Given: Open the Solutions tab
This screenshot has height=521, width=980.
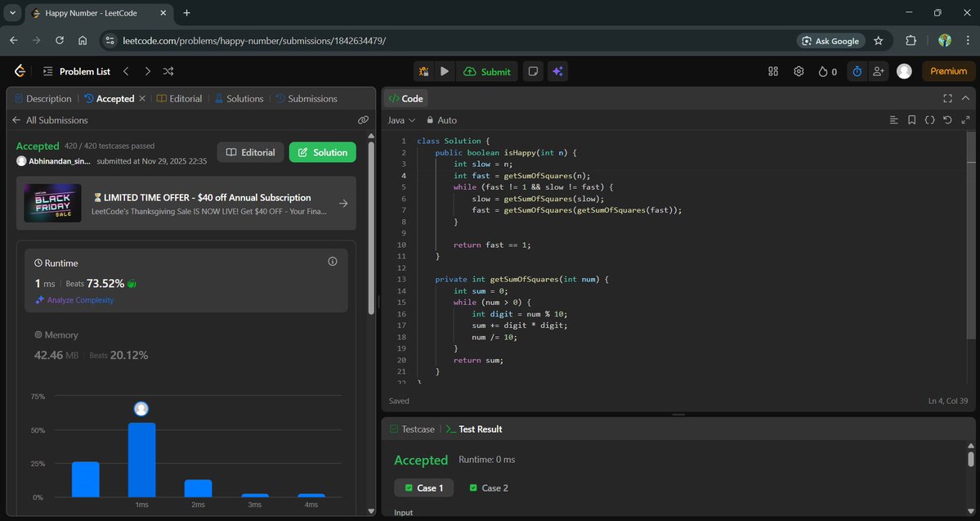Looking at the screenshot, I should 239,99.
